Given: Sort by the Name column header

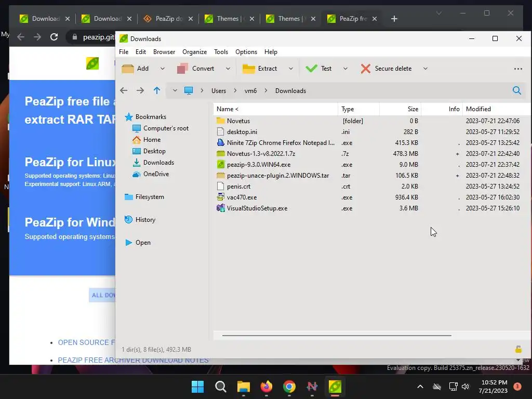Looking at the screenshot, I should point(275,109).
